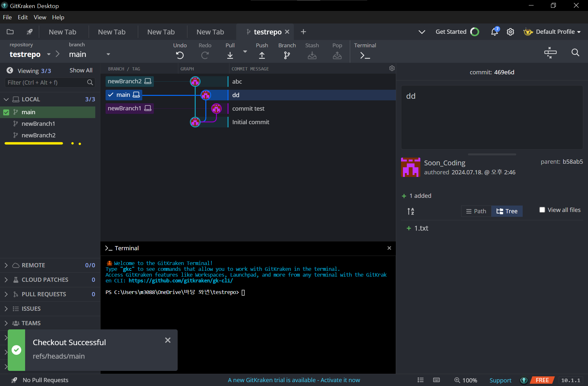Click the Activate trial link
This screenshot has height=386, width=588.
pos(294,380)
